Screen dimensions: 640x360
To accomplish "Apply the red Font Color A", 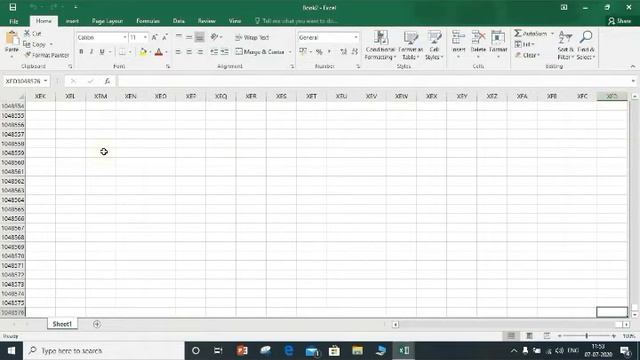I will (x=159, y=52).
